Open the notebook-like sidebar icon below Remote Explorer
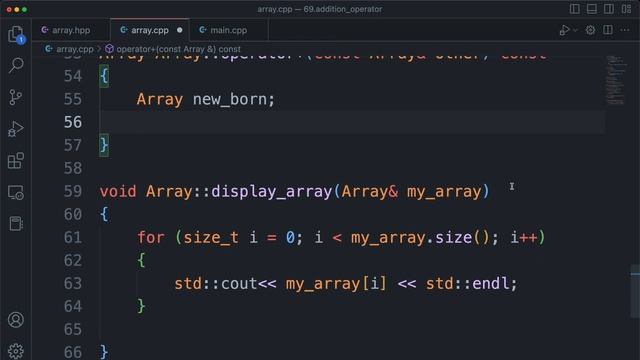The width and height of the screenshot is (640, 360). (16, 224)
